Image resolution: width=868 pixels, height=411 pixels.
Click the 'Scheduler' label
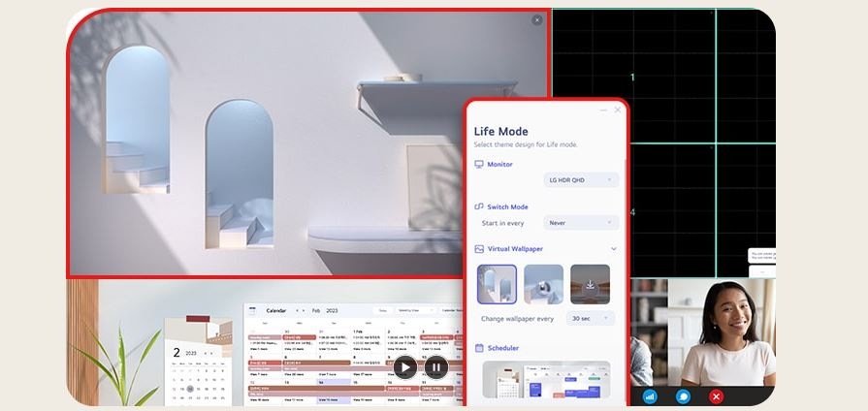(503, 348)
